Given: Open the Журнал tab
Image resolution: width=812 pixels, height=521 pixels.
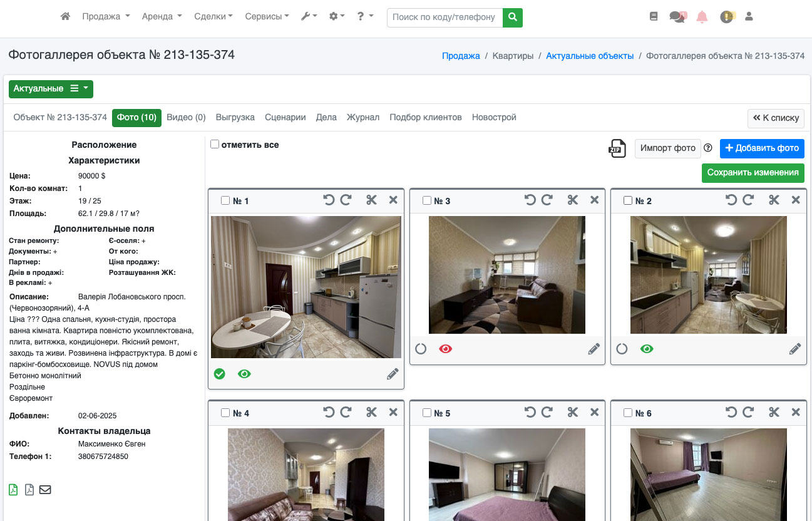Looking at the screenshot, I should click(363, 118).
